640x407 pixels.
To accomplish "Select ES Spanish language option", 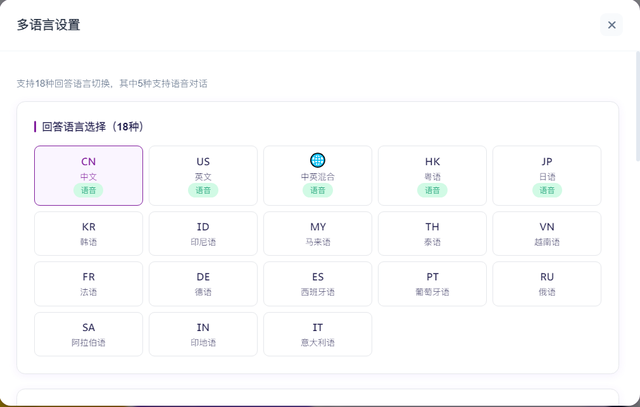I will point(318,284).
